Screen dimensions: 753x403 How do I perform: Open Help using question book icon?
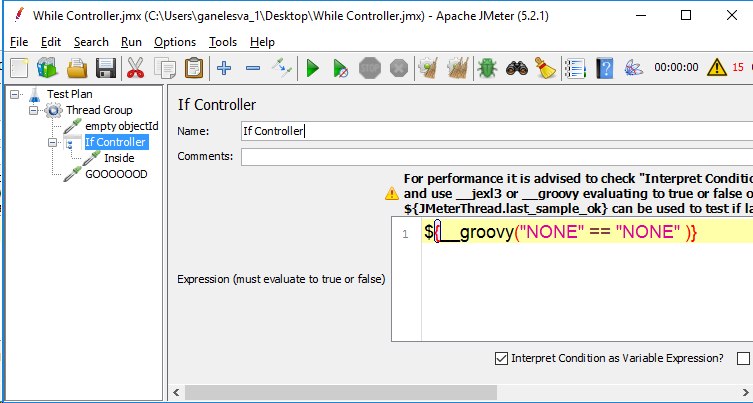605,68
